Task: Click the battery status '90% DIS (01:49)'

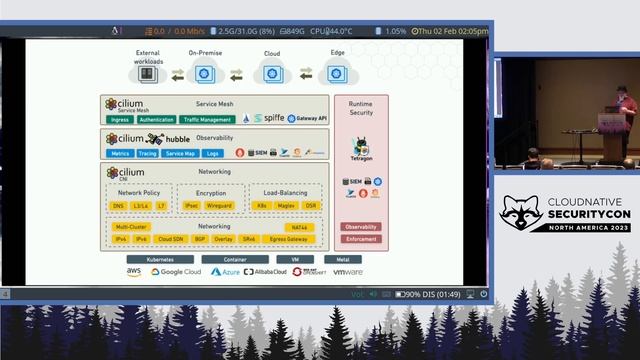Action: (428, 294)
